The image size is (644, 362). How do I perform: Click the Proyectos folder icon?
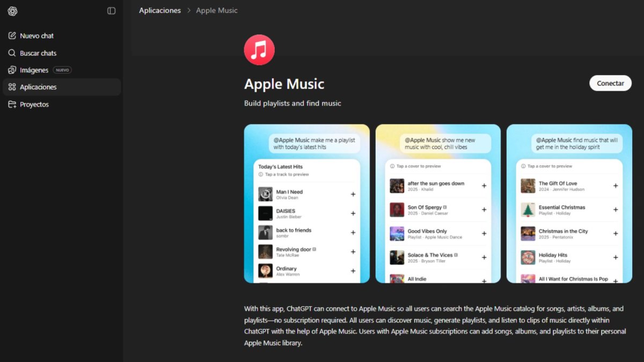tap(12, 104)
